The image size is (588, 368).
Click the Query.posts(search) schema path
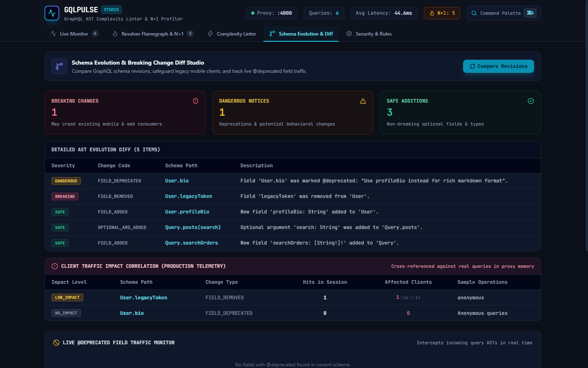click(x=193, y=227)
